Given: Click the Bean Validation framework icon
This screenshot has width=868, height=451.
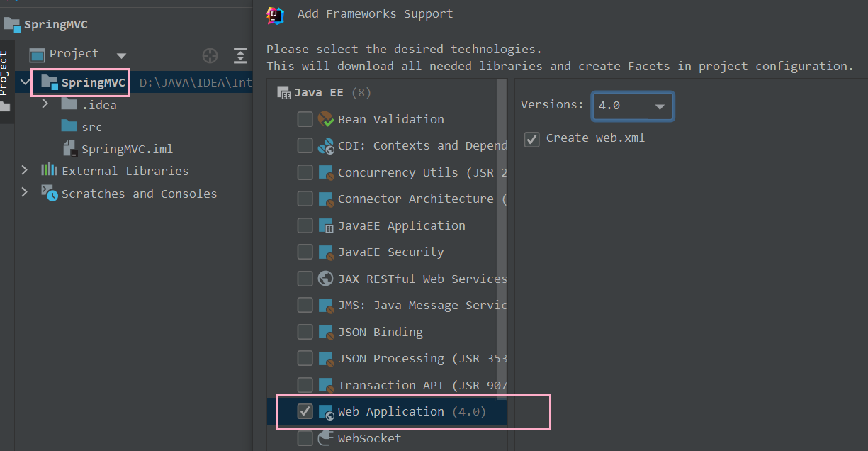Looking at the screenshot, I should tap(325, 119).
